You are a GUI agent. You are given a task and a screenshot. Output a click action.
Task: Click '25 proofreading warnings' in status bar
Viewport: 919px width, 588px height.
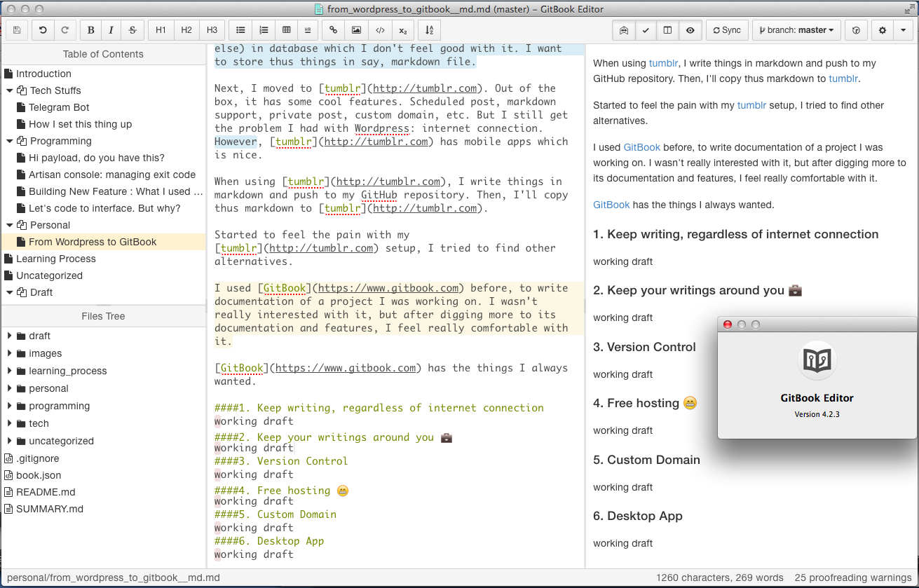pos(854,578)
